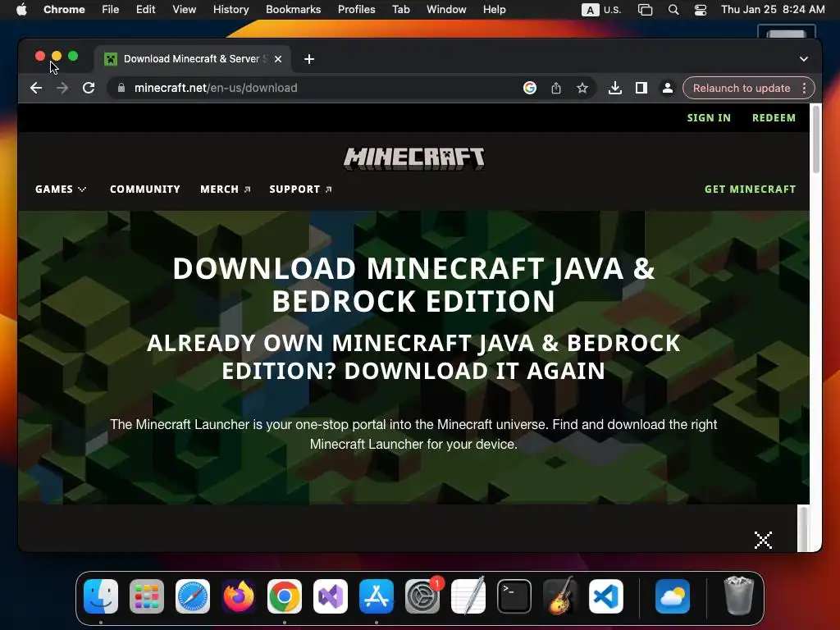Image resolution: width=840 pixels, height=630 pixels.
Task: Open the Apple menu
Action: click(x=21, y=10)
